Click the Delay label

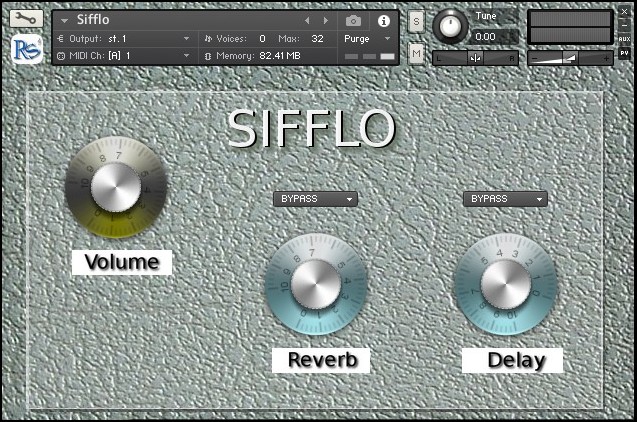pos(512,360)
